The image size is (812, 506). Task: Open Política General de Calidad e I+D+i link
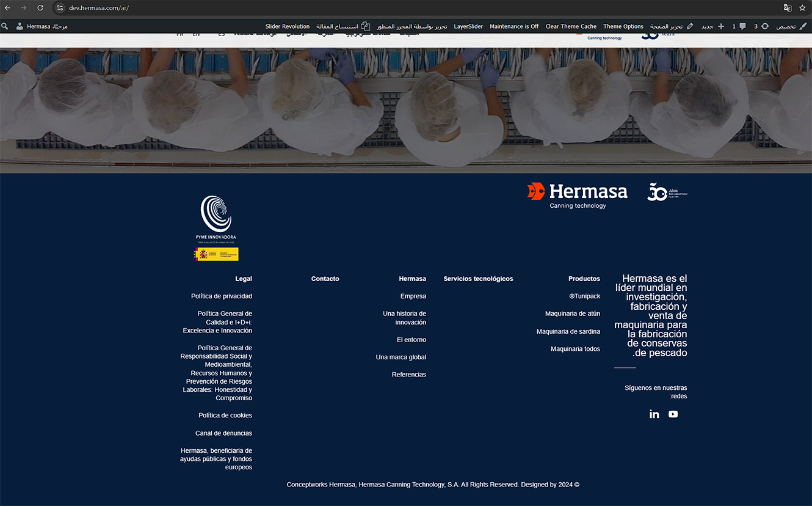click(x=217, y=322)
